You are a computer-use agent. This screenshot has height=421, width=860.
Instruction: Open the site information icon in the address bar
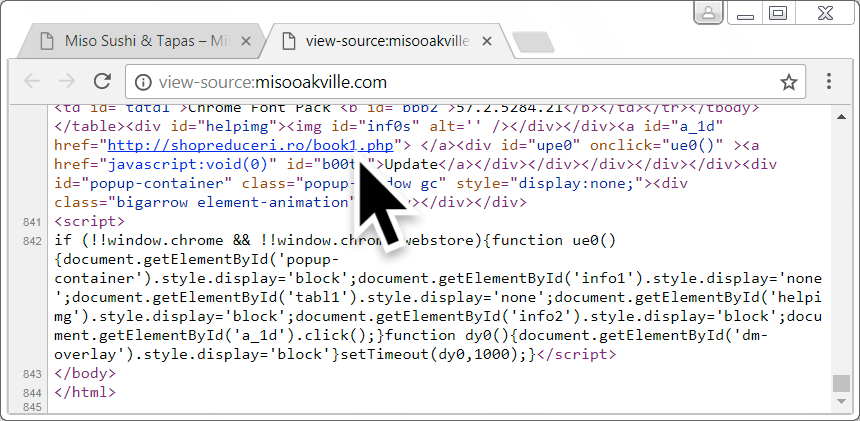tap(143, 82)
